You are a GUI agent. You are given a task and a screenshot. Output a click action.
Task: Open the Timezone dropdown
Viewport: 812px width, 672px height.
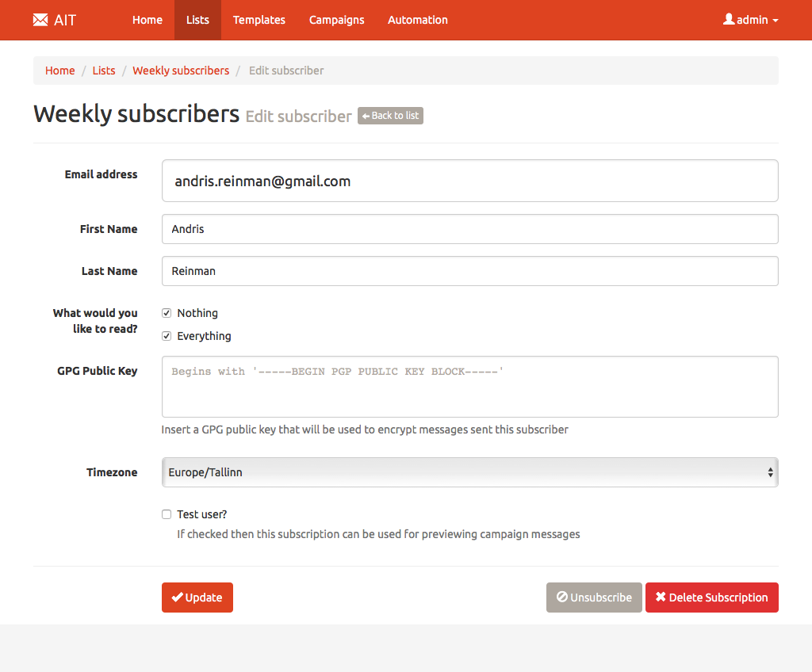(469, 472)
